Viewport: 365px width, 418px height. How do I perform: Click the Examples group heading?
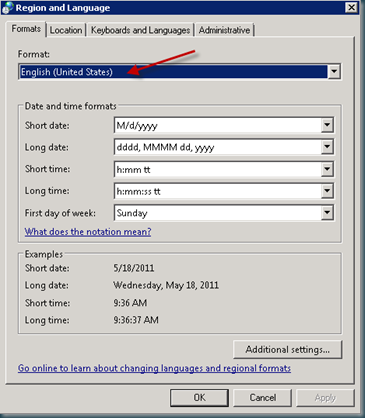44,254
